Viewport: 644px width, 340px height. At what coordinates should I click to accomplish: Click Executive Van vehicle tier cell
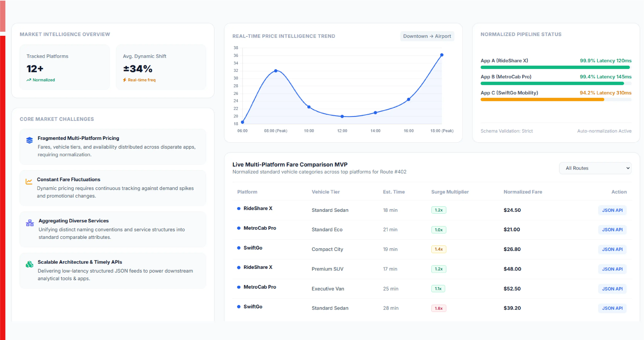[x=328, y=289]
